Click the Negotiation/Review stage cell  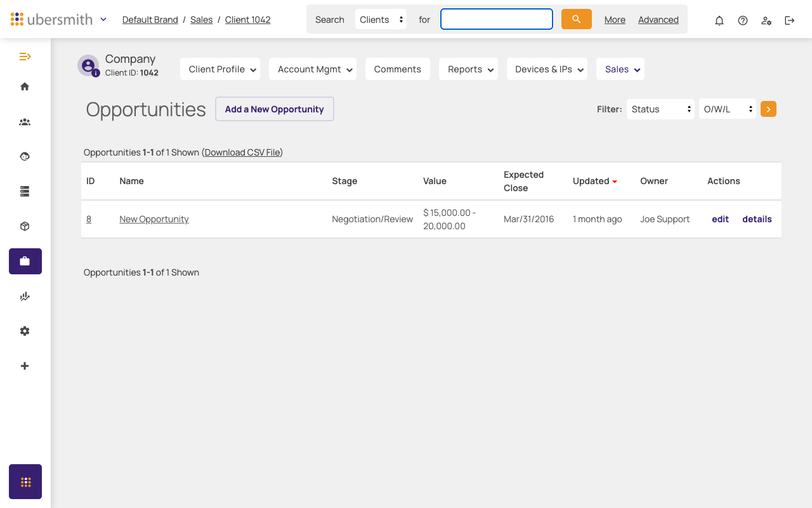372,219
